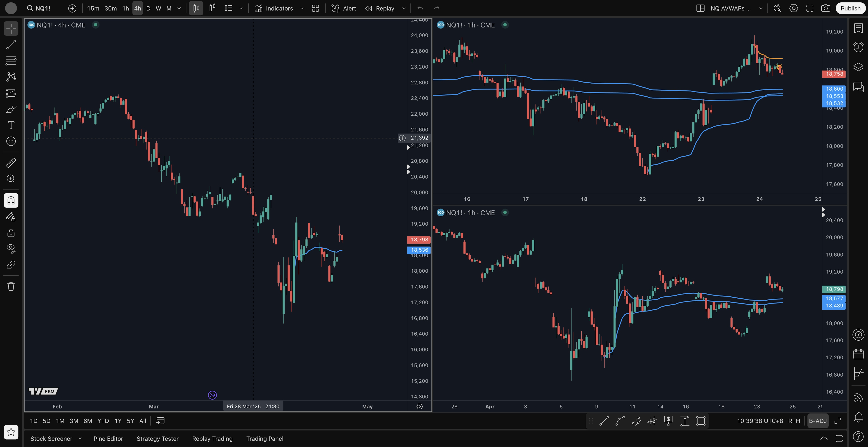868x447 pixels.
Task: Expand the NQ AVWAPs layout dropdown
Action: tap(760, 8)
